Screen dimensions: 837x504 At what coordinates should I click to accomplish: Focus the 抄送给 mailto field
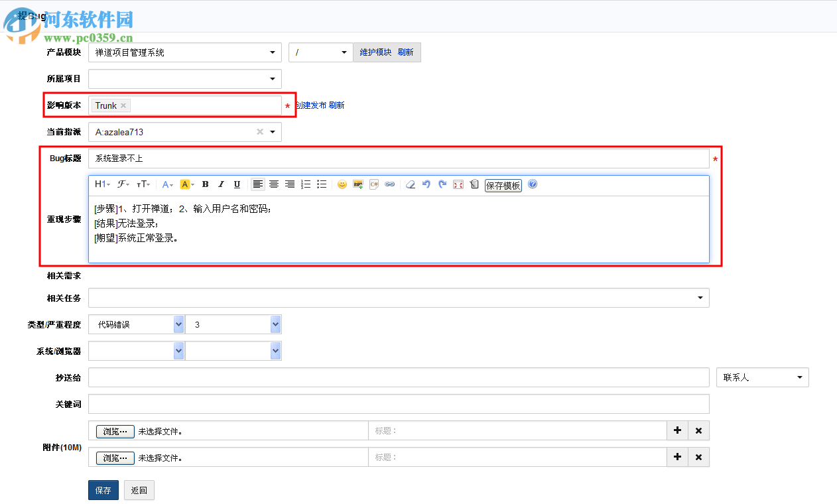click(x=399, y=377)
